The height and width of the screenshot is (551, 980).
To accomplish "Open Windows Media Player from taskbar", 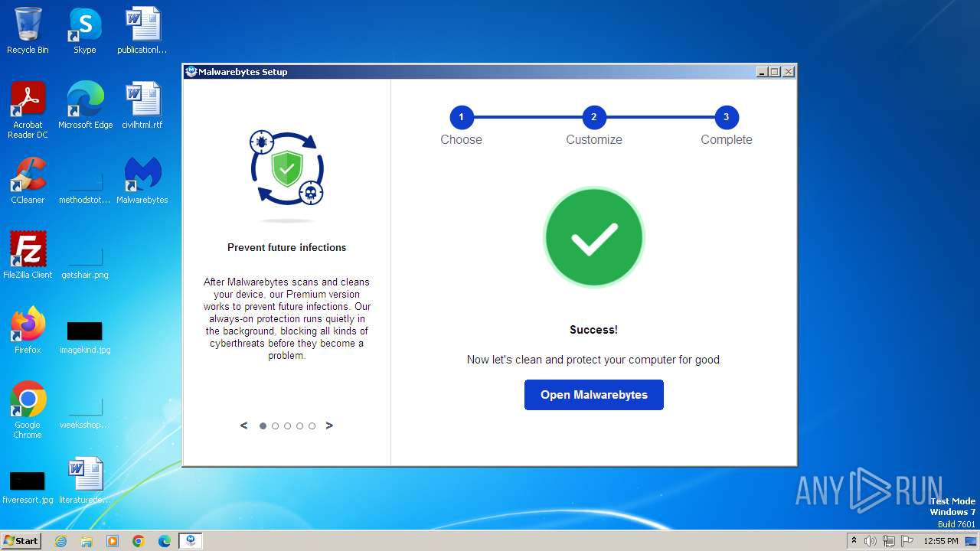I will click(x=113, y=541).
